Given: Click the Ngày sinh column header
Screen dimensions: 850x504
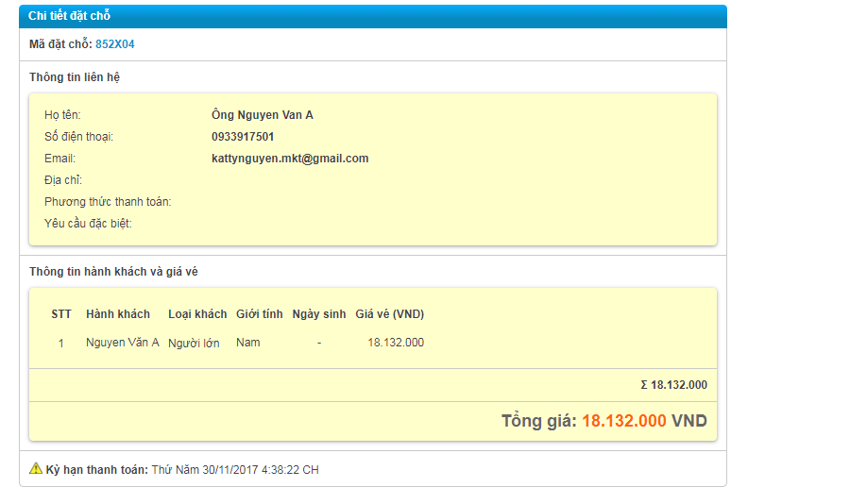Looking at the screenshot, I should 319,314.
